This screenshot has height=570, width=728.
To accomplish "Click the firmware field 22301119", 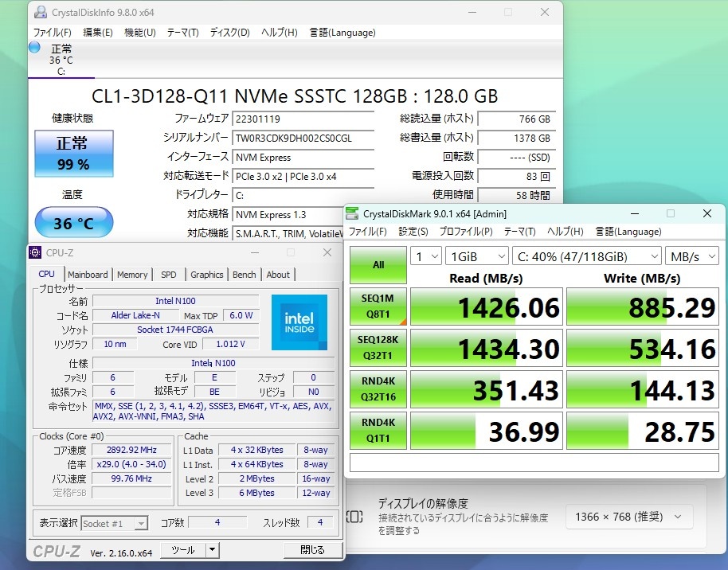I will point(303,119).
